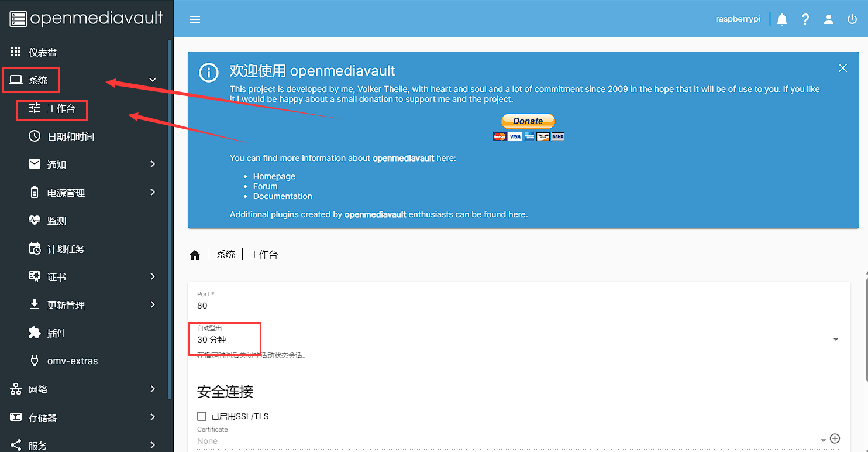Open the Volker Theile link
Screen dimensions: 868x452
[383, 89]
